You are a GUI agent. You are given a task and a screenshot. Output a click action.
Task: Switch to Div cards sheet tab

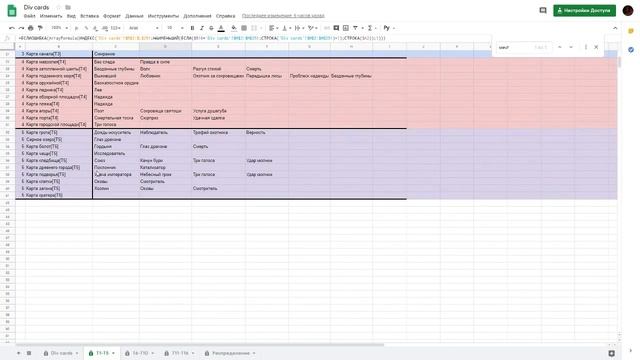coord(60,353)
